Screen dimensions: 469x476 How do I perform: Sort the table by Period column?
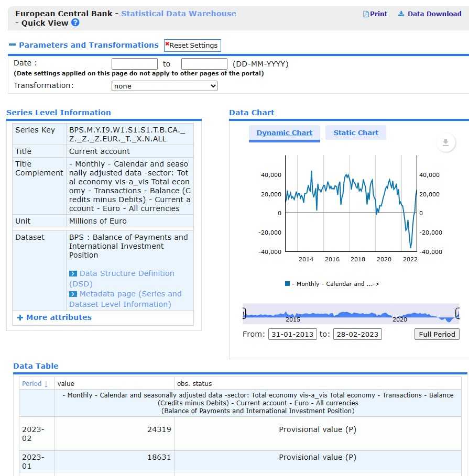(x=35, y=383)
